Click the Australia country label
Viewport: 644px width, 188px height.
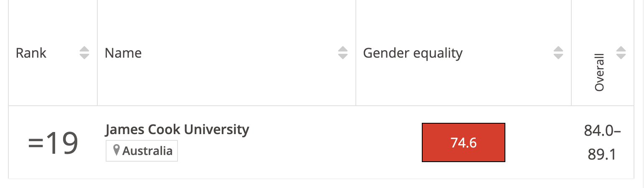pos(147,151)
